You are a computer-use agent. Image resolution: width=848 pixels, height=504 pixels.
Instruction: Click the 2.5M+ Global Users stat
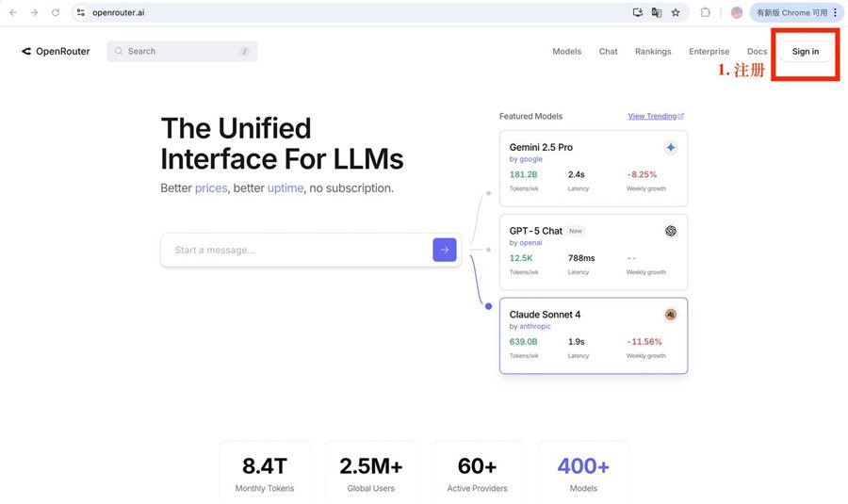point(371,474)
